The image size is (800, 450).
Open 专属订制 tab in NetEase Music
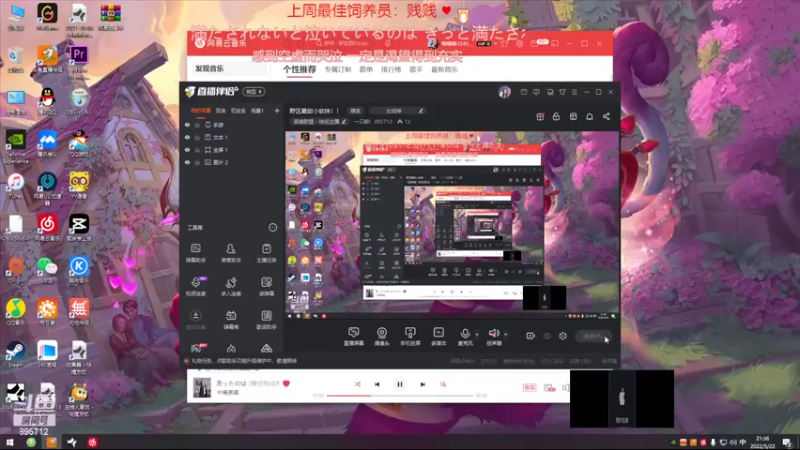click(x=338, y=69)
